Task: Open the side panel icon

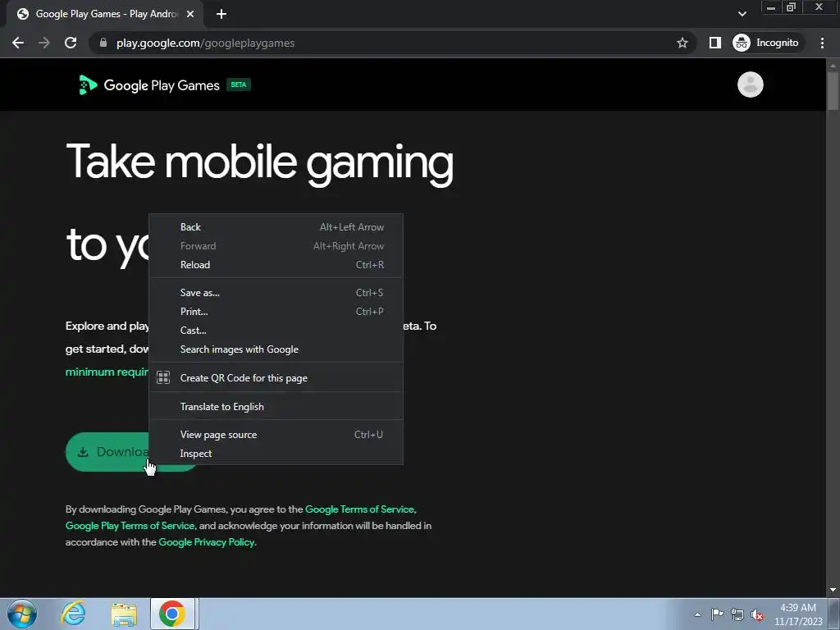Action: click(x=715, y=43)
